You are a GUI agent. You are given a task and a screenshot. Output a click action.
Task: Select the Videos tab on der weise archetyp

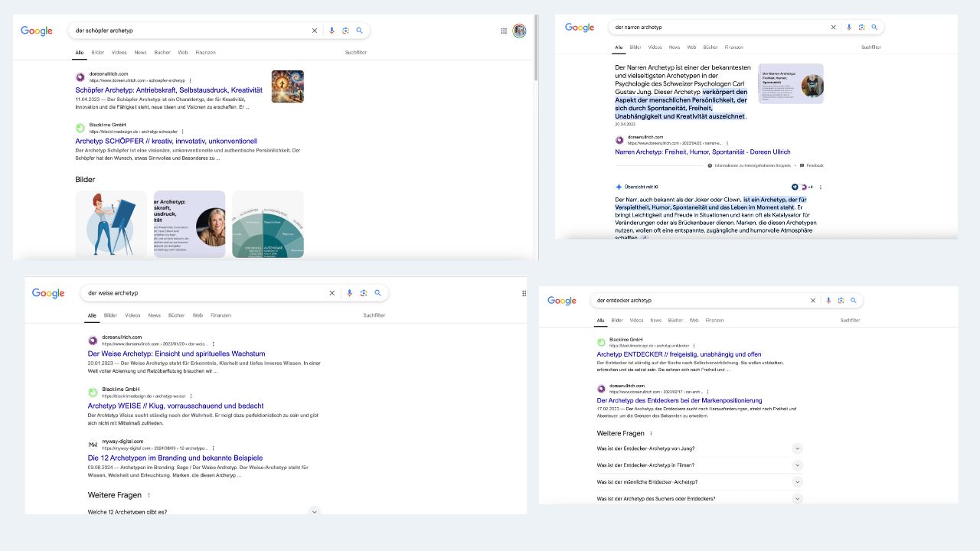pos(132,315)
